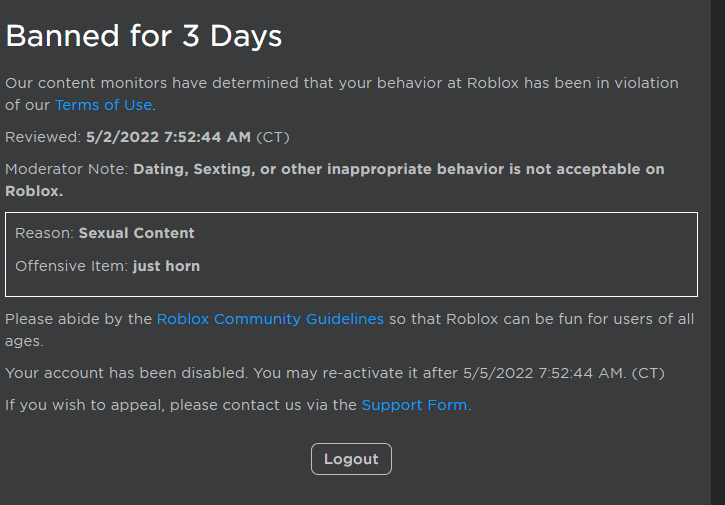Viewport: 725px width, 505px height.
Task: Click the 'Reviewed:' label
Action: pyautogui.click(x=43, y=137)
